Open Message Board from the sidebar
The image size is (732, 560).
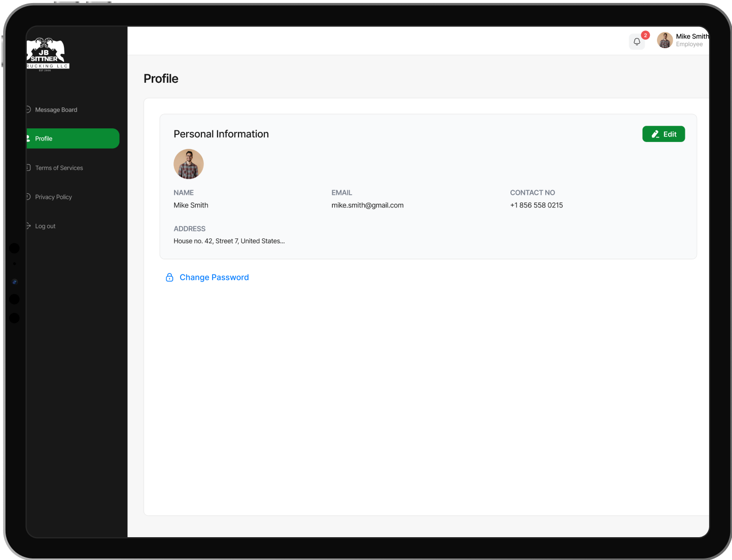click(56, 110)
